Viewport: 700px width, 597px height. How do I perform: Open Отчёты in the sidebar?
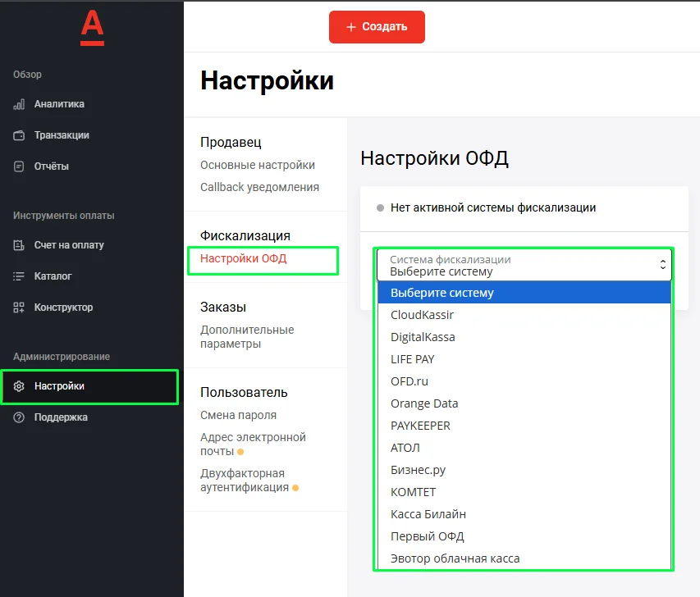(52, 166)
